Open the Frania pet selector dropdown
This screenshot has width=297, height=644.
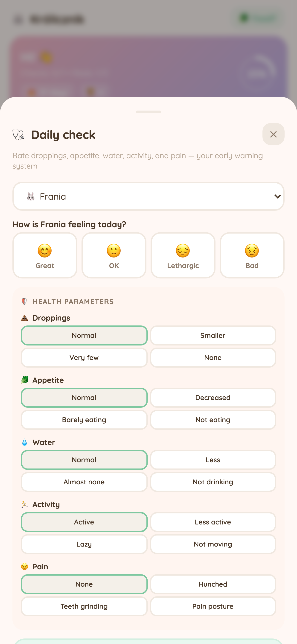click(x=148, y=196)
